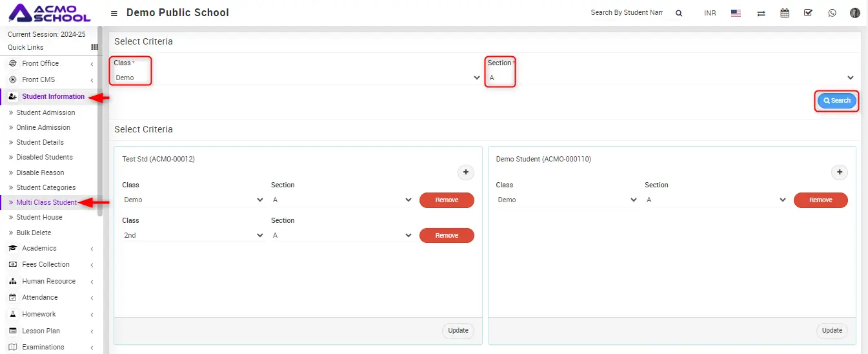Open the 2nd class dropdown for Test Std
The width and height of the screenshot is (868, 354).
pos(193,236)
